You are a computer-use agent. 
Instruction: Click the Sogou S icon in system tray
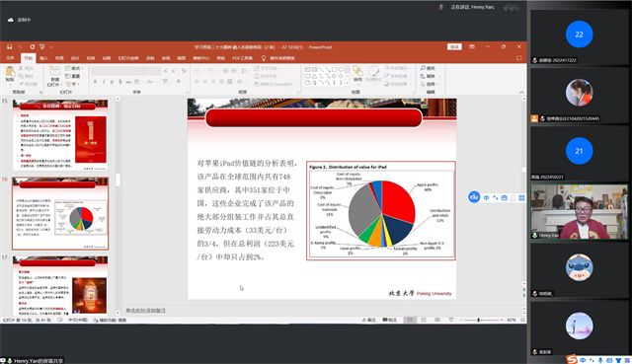(x=572, y=359)
